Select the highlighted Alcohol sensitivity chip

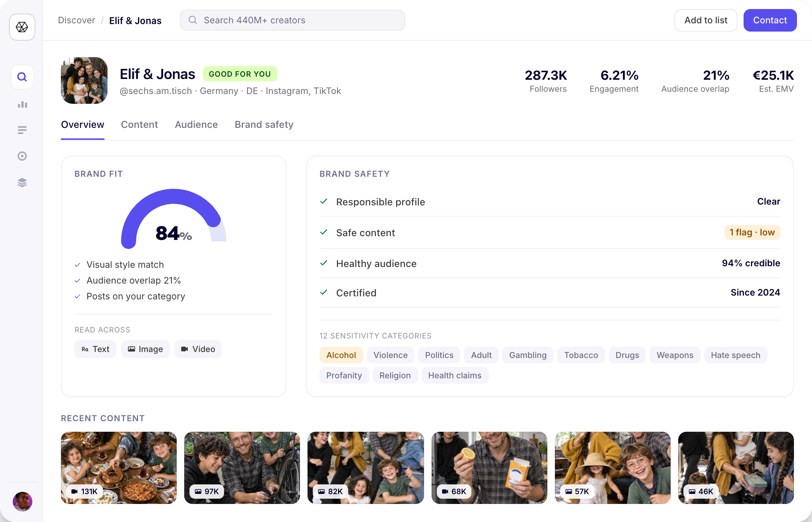coord(341,355)
